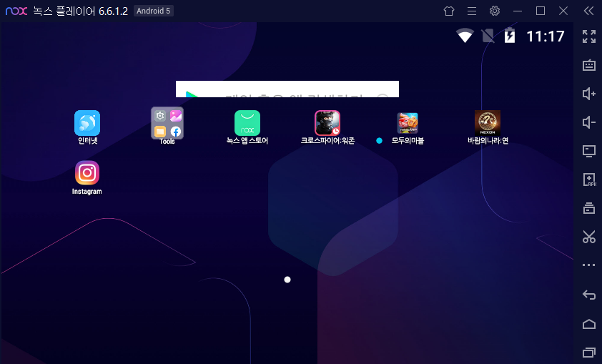Click the 11:17 clock
This screenshot has width=602, height=364.
pyautogui.click(x=546, y=36)
